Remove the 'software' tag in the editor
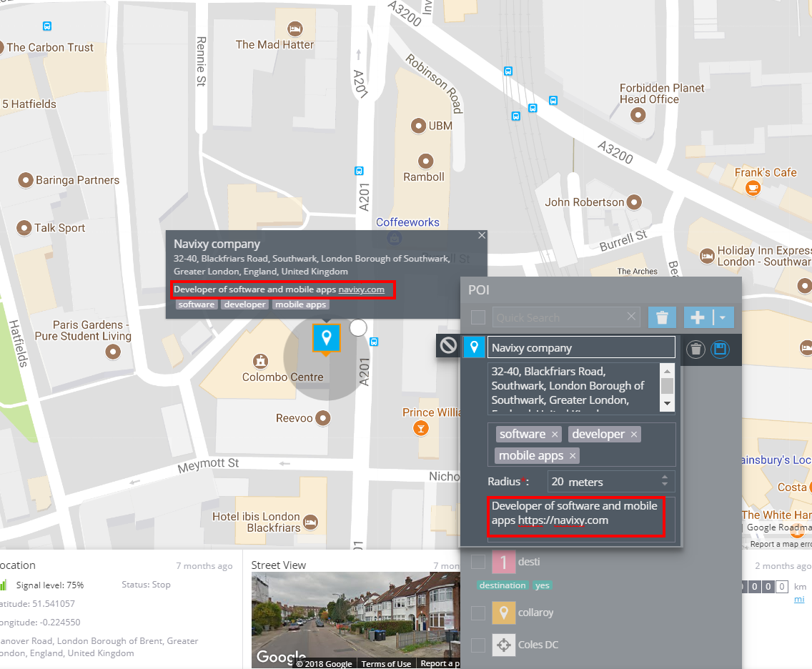The width and height of the screenshot is (812, 669). [555, 435]
